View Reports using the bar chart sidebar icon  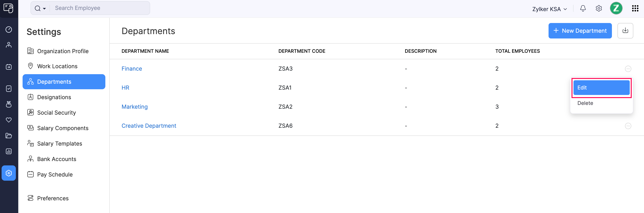[9, 151]
